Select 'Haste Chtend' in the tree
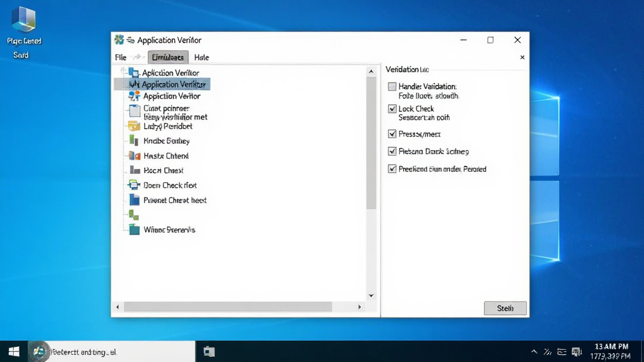This screenshot has width=644, height=362. point(166,156)
